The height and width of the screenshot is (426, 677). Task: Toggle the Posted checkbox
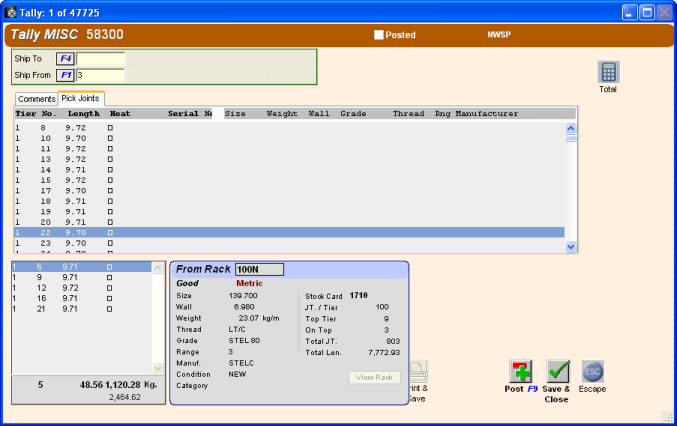[379, 35]
